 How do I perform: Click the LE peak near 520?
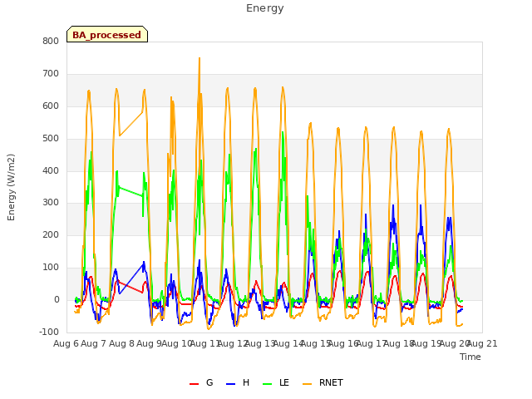coord(283,132)
